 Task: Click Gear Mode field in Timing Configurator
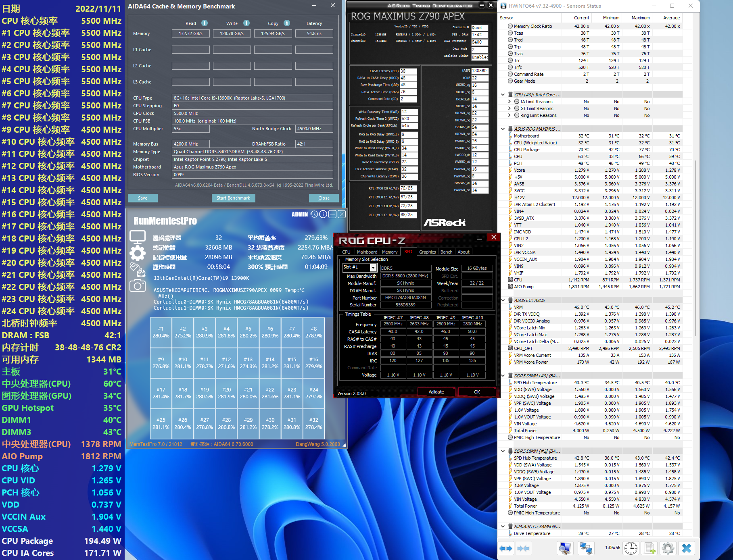[480, 50]
